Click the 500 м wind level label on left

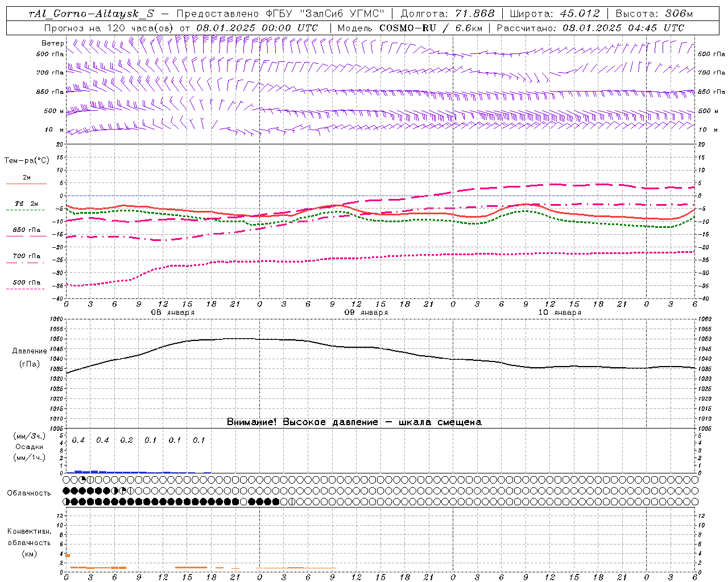click(x=54, y=111)
